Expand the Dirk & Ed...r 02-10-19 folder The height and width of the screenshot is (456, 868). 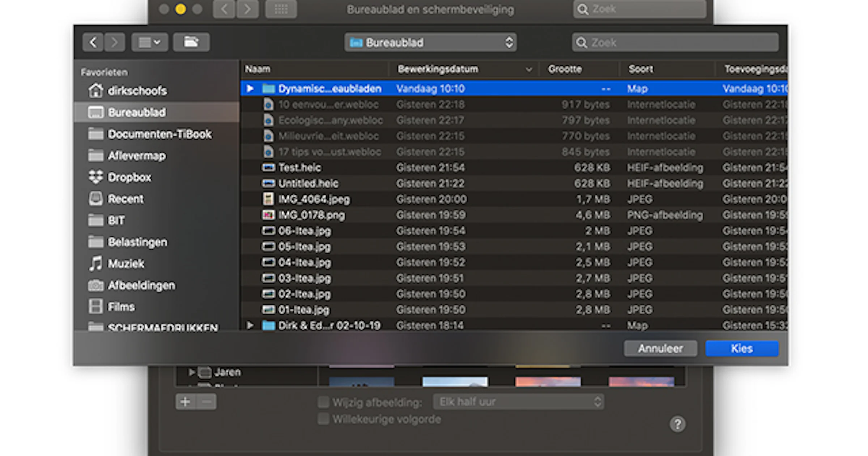[250, 325]
